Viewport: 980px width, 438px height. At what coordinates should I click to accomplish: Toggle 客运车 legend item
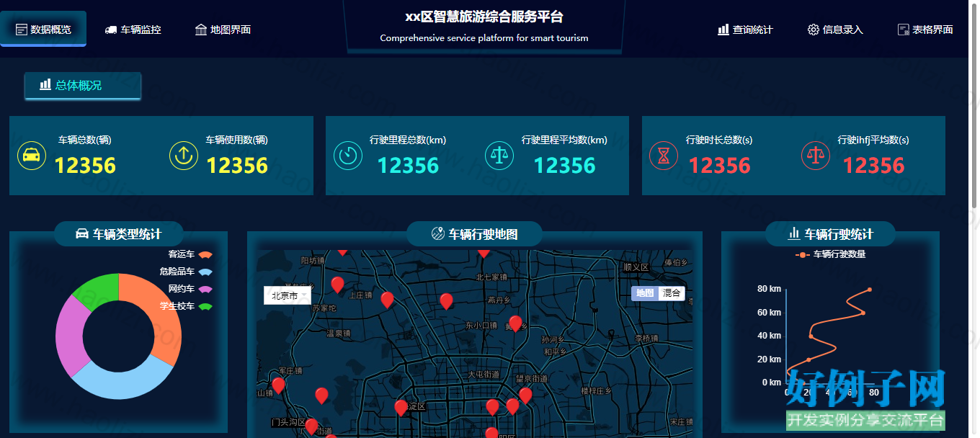click(190, 254)
